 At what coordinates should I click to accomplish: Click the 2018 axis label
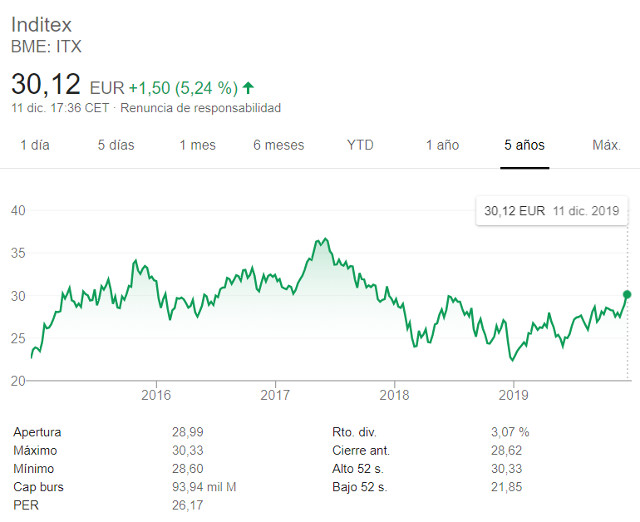(x=394, y=395)
